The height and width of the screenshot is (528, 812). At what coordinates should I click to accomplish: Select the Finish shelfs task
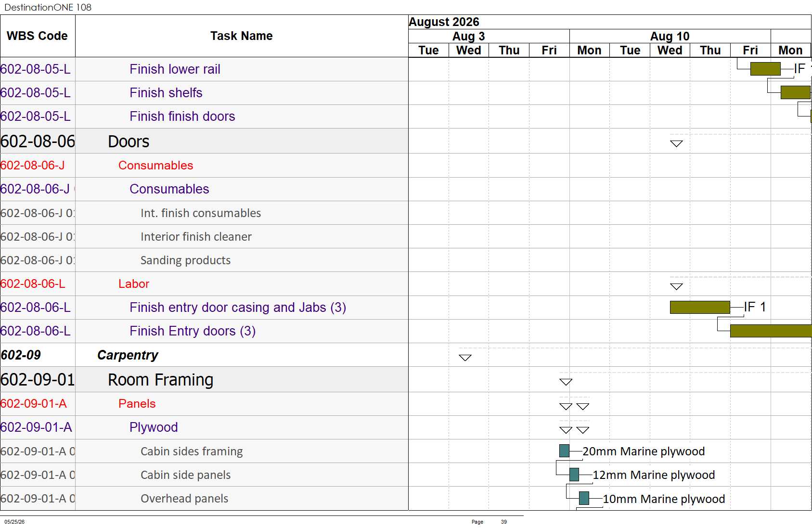[166, 93]
